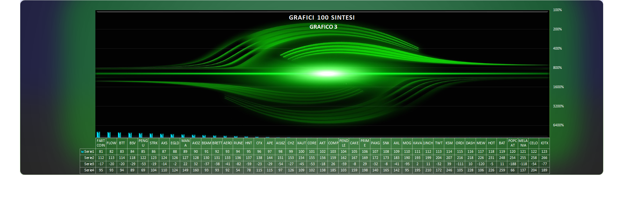
Task: Select the Serie2 row label
Action: coord(89,158)
